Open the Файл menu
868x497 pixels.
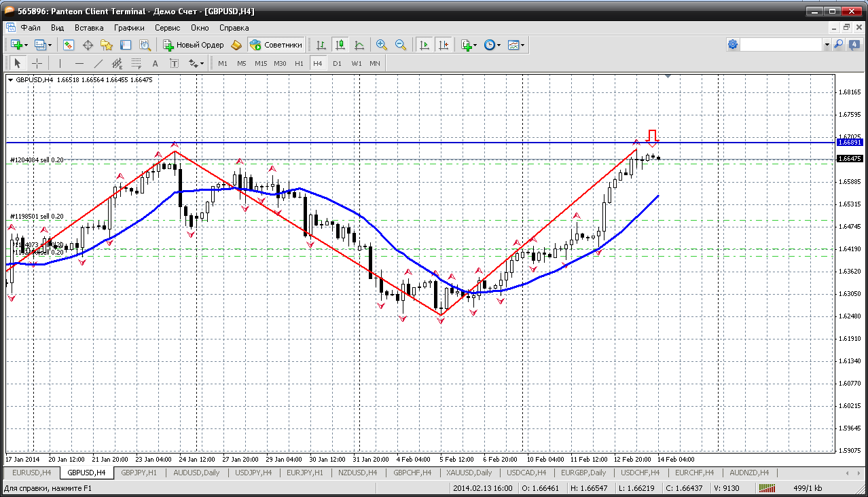31,28
